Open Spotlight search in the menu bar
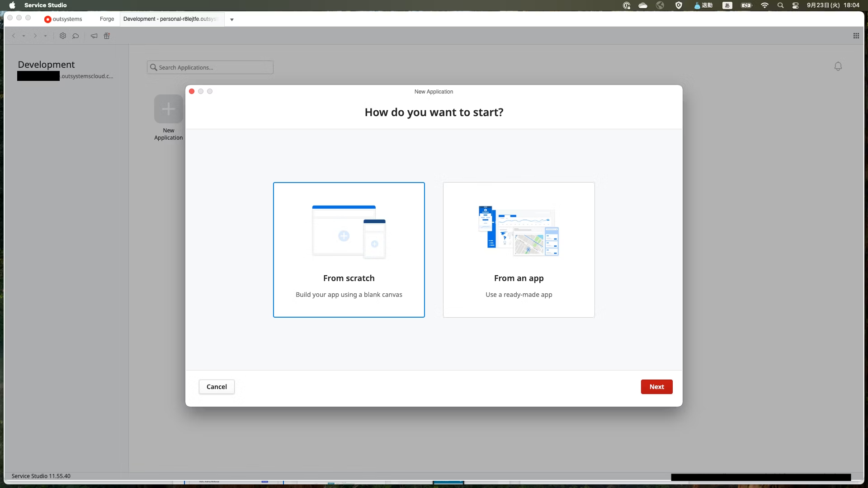The image size is (868, 488). click(780, 5)
